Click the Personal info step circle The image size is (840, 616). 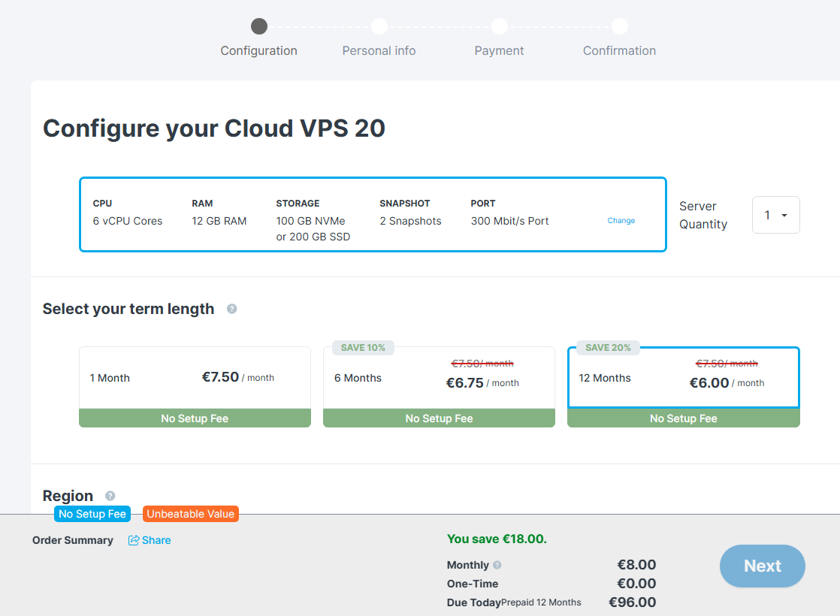pos(379,26)
